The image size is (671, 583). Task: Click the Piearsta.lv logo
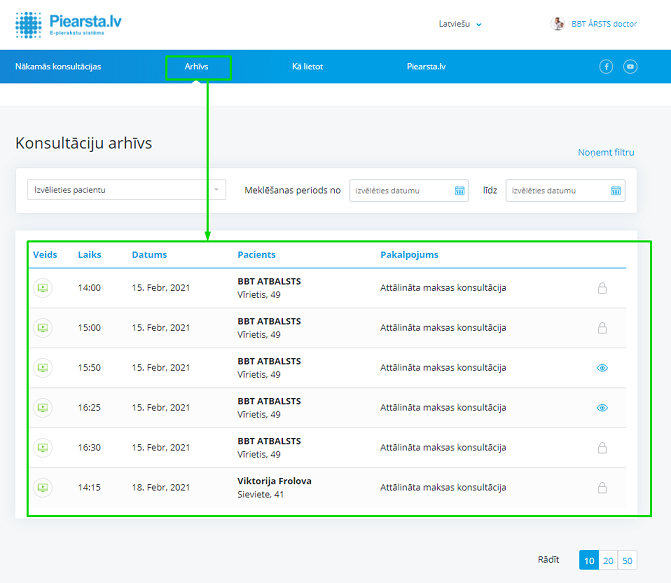(x=70, y=24)
